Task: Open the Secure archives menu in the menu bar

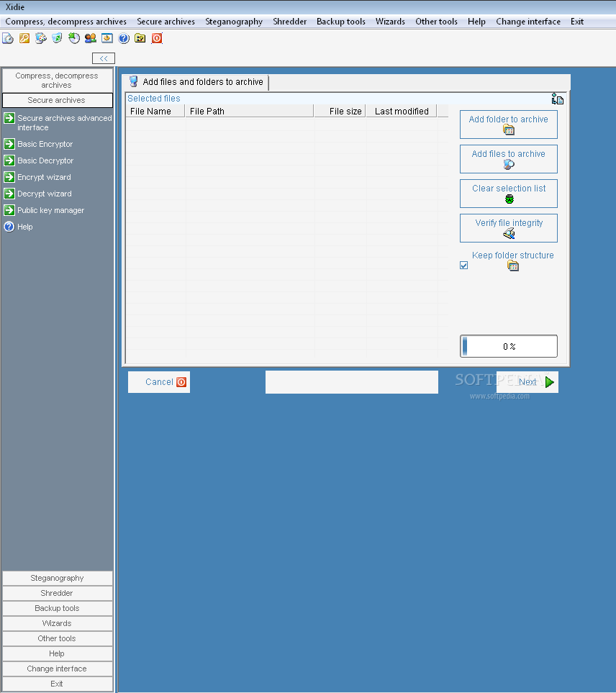Action: [x=166, y=22]
